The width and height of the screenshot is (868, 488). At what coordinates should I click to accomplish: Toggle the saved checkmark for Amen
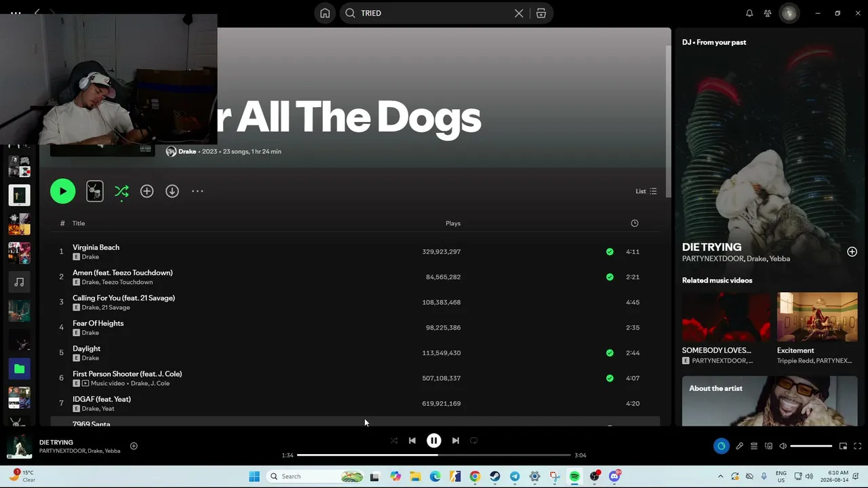click(x=610, y=277)
